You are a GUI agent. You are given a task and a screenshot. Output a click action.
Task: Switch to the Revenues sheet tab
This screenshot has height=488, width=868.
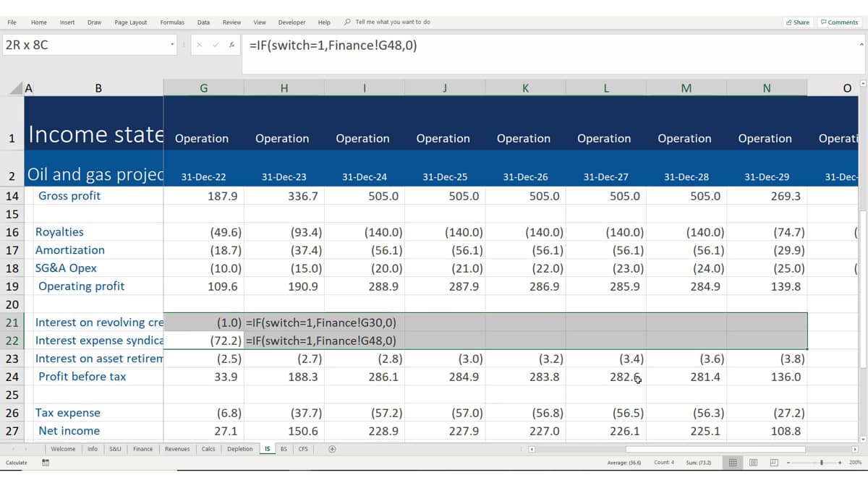coord(177,449)
